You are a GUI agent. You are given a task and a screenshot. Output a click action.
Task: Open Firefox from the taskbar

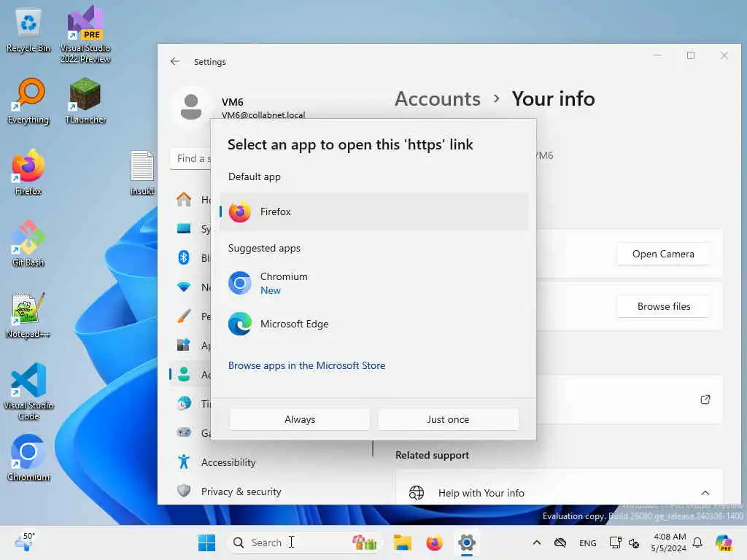coord(435,542)
